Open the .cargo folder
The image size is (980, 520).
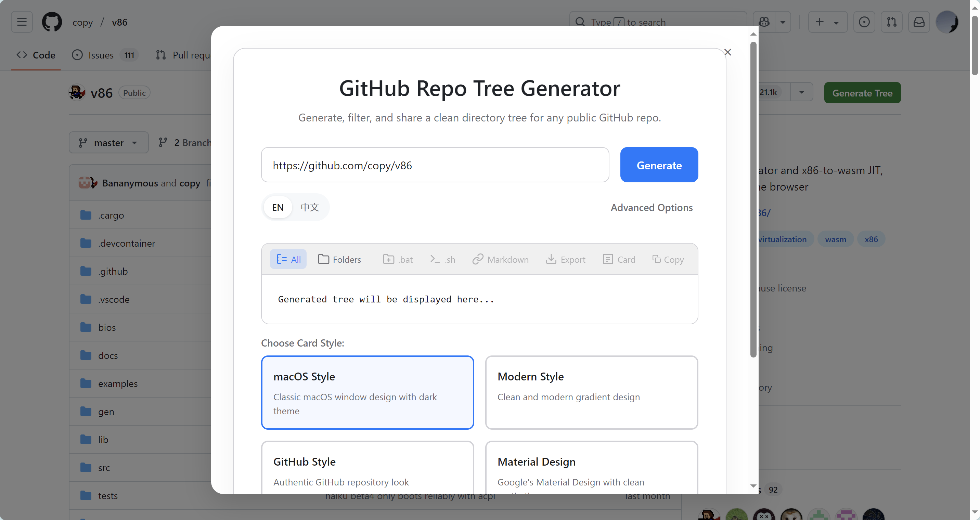[x=111, y=215]
